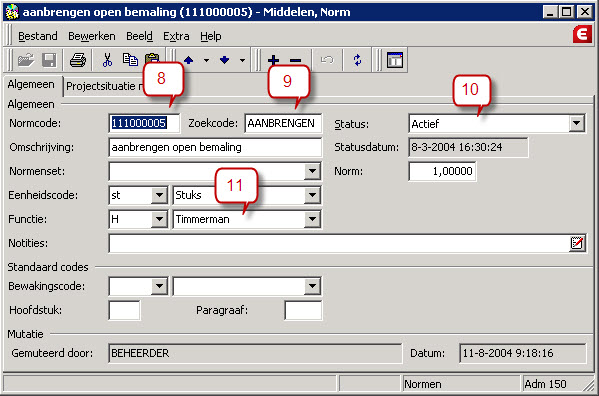Click the Notities text field

[x=338, y=243]
